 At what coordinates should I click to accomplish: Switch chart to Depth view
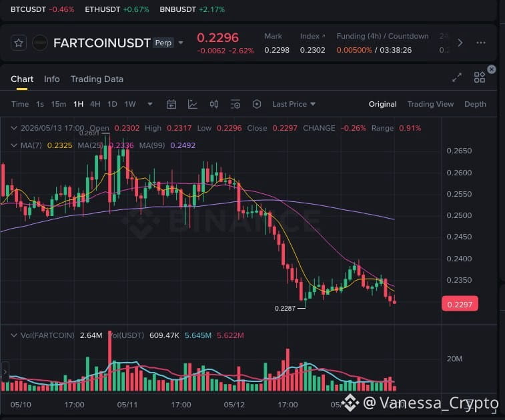pyautogui.click(x=475, y=104)
